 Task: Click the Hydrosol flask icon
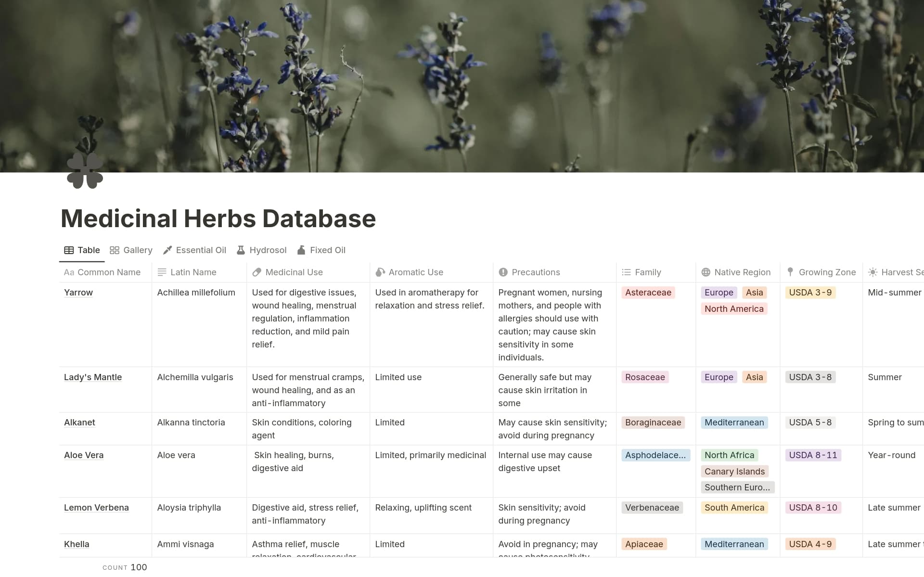[241, 250]
